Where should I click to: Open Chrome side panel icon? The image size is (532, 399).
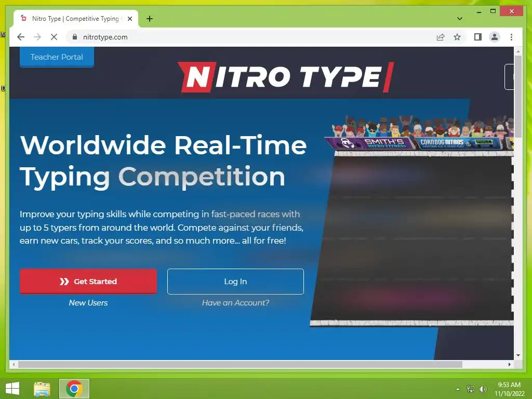click(x=478, y=37)
